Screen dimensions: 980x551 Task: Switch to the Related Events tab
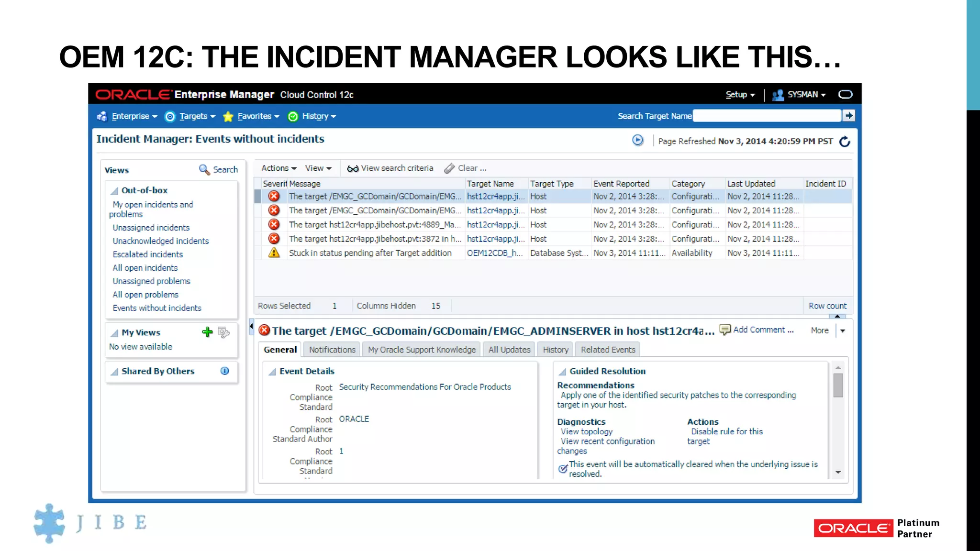click(608, 350)
